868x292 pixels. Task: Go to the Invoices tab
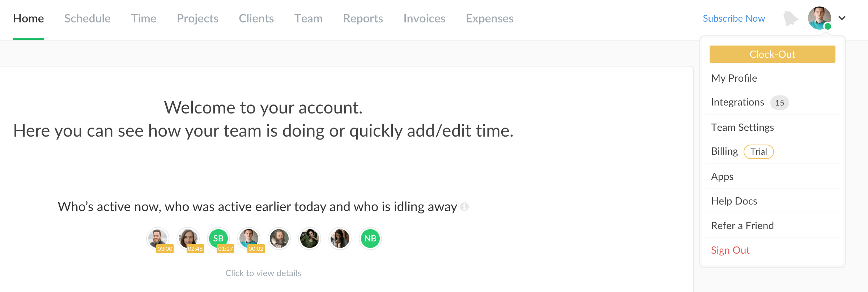coord(424,18)
